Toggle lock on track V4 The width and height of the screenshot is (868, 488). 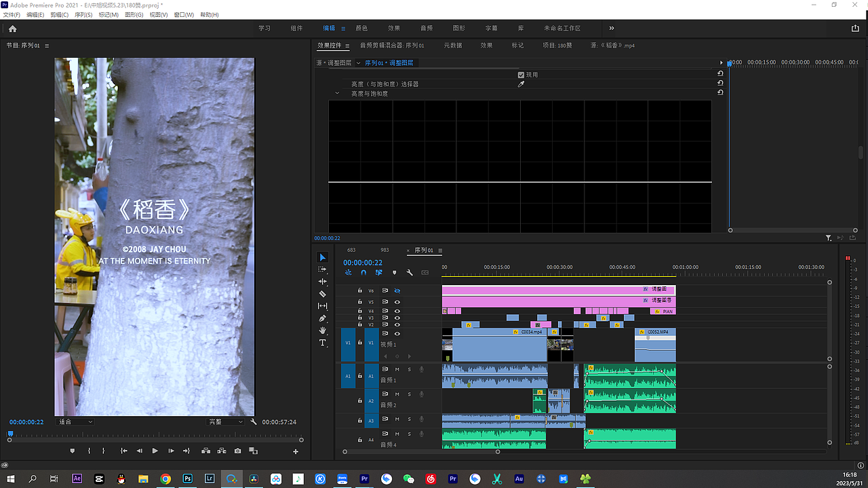click(360, 311)
